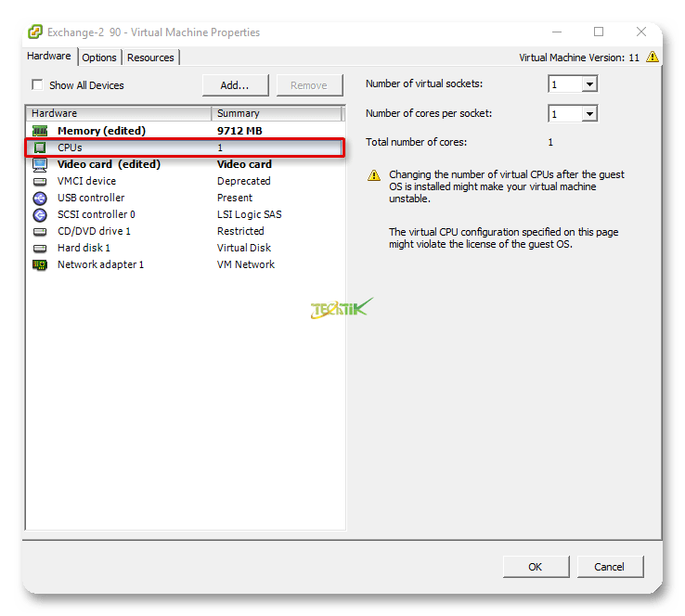685x616 pixels.
Task: Click the Memory device icon
Action: point(40,131)
